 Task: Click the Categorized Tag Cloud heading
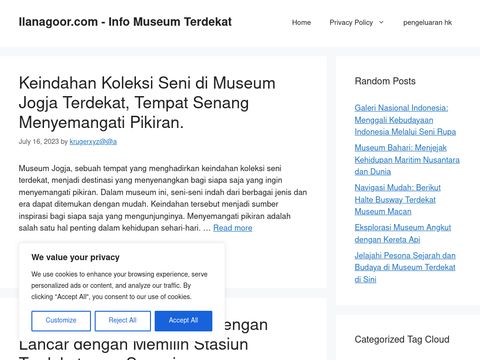pos(402,339)
